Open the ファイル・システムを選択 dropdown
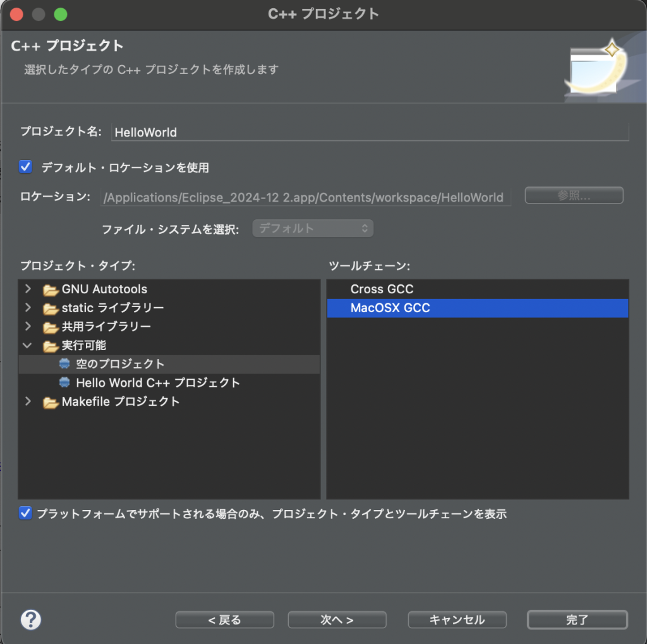Image resolution: width=647 pixels, height=644 pixels. click(x=313, y=229)
